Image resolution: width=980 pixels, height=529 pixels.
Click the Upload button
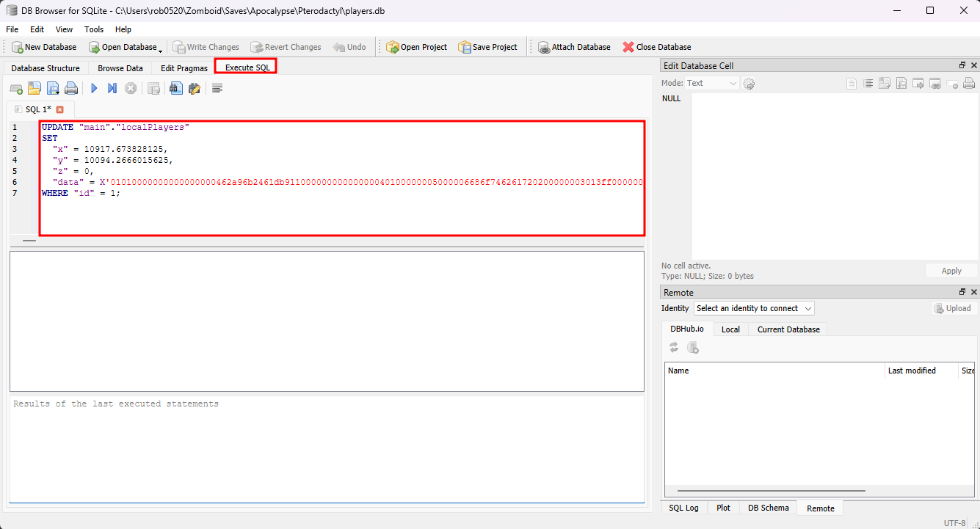pos(952,308)
